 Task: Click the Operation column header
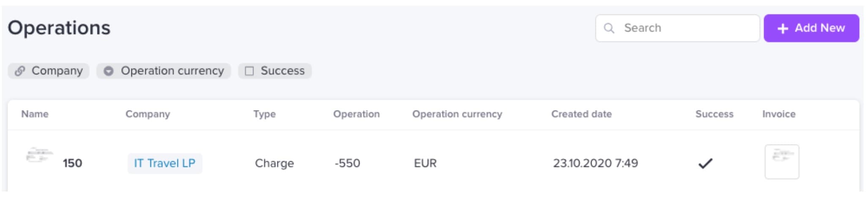pos(356,114)
